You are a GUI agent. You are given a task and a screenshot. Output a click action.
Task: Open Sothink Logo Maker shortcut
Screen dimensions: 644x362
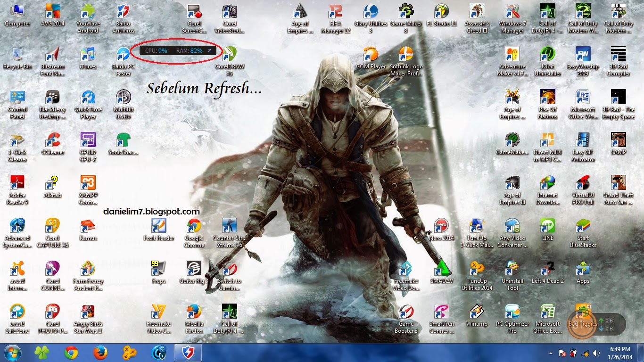coord(406,61)
